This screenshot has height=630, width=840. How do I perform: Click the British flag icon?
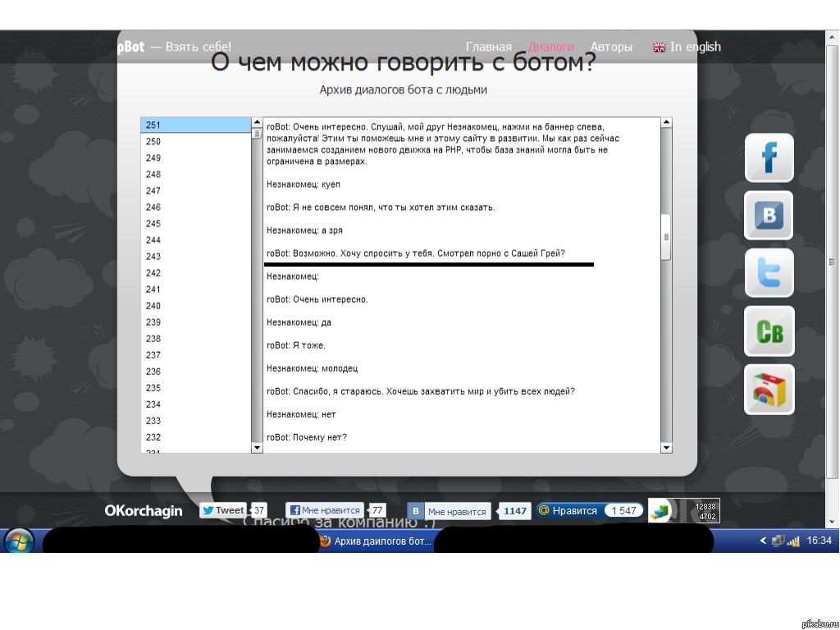click(660, 47)
